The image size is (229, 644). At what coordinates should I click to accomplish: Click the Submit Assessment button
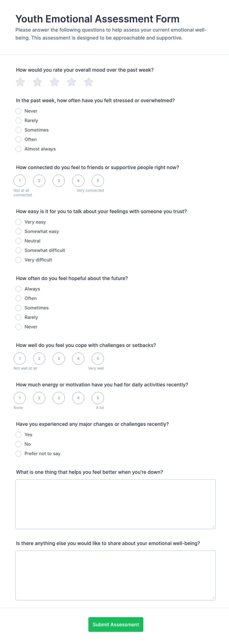coord(116,625)
